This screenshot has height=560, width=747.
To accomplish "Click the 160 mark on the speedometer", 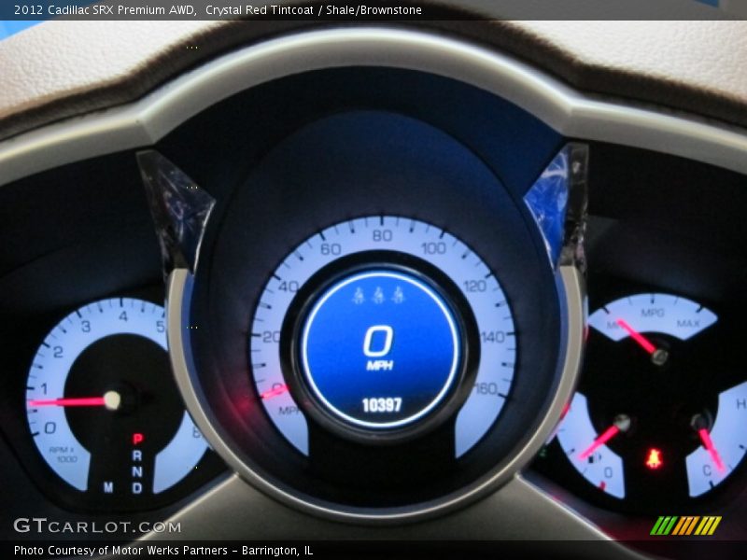I will pyautogui.click(x=486, y=388).
